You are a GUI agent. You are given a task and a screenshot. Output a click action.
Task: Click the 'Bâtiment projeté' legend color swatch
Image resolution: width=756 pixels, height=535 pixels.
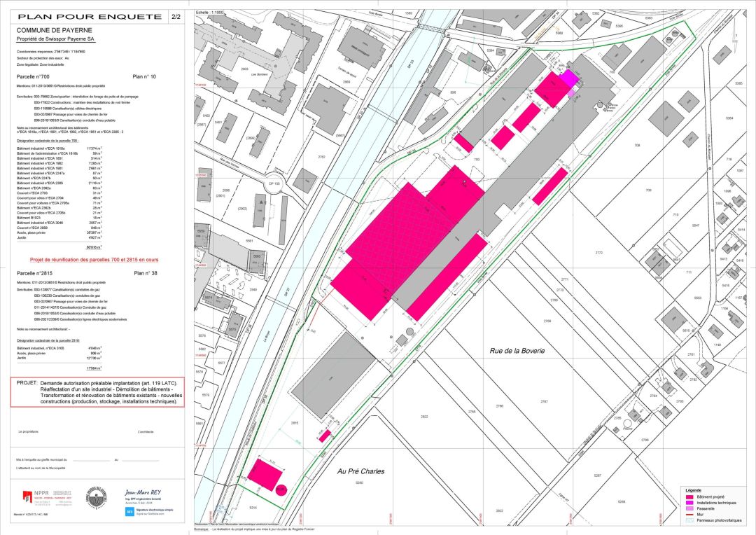point(689,497)
